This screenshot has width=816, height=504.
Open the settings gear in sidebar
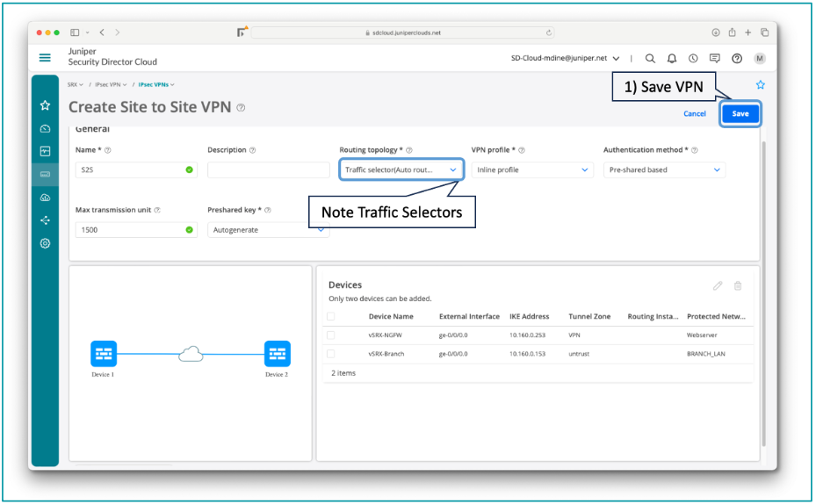(x=45, y=243)
